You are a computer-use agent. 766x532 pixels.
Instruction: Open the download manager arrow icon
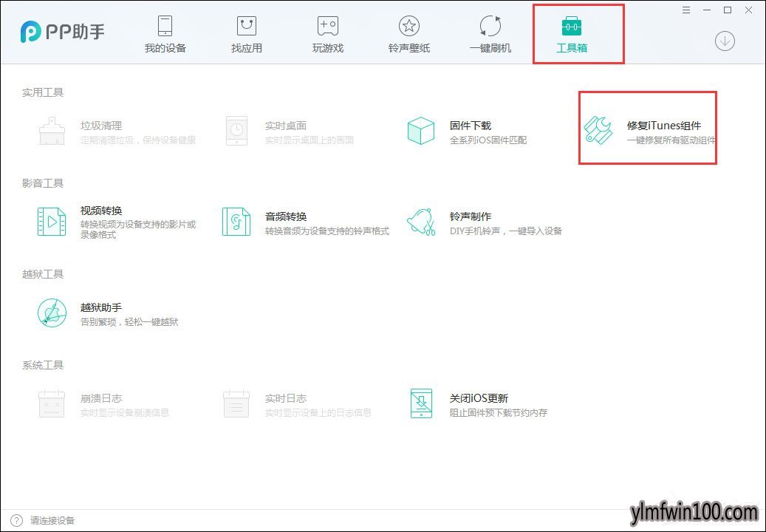[725, 41]
